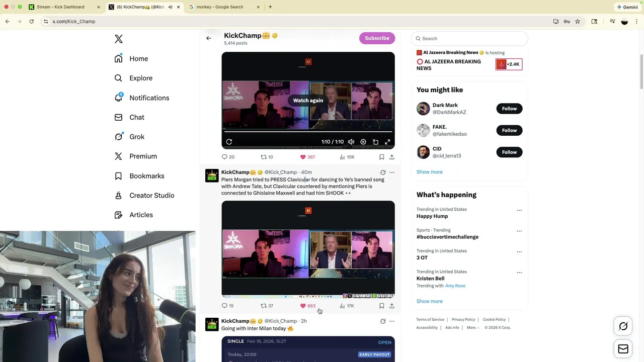Follow Dark Mark

click(509, 109)
